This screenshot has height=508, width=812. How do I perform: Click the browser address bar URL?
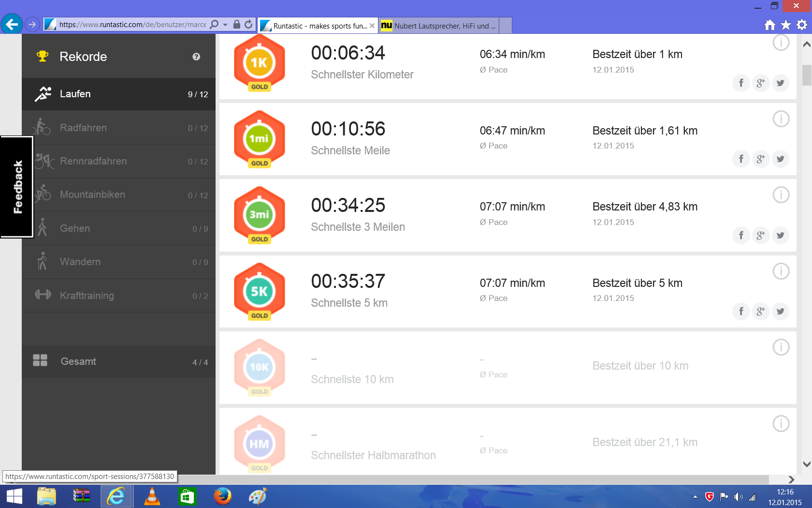[132, 25]
